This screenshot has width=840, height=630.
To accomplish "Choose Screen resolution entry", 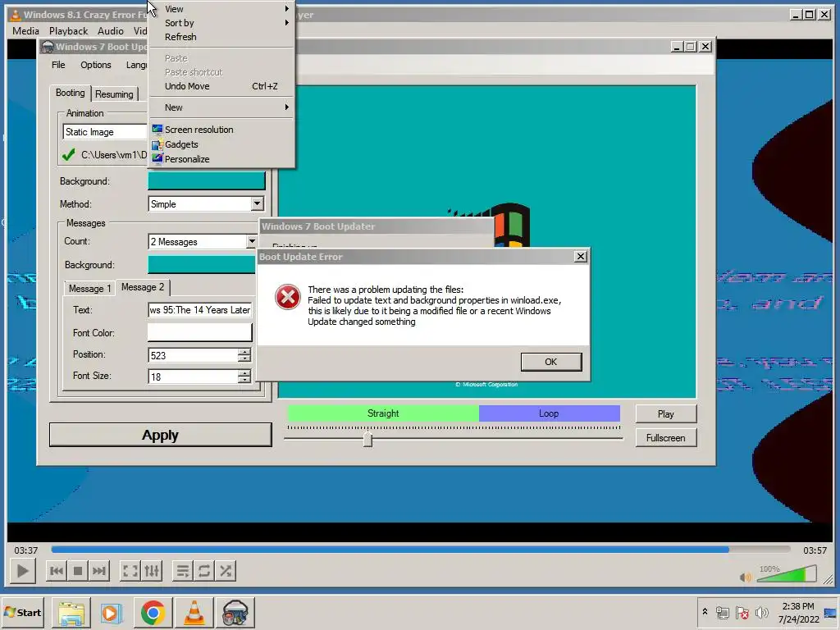I will coord(221,130).
